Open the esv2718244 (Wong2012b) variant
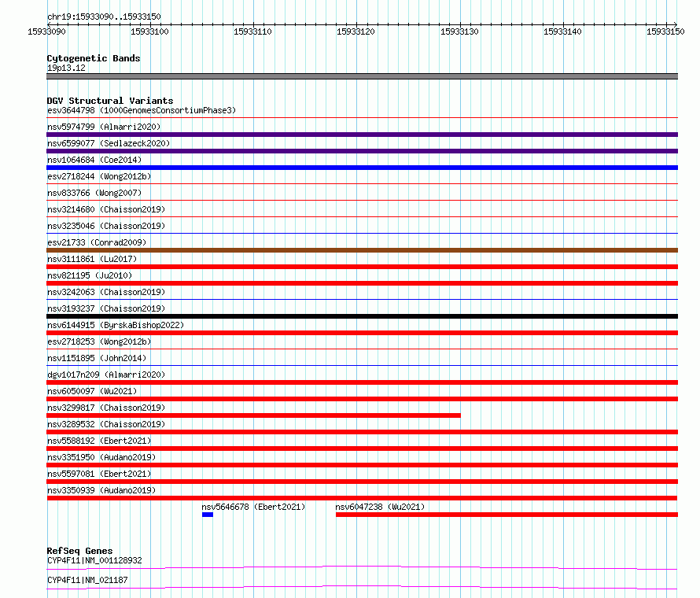 coord(99,176)
